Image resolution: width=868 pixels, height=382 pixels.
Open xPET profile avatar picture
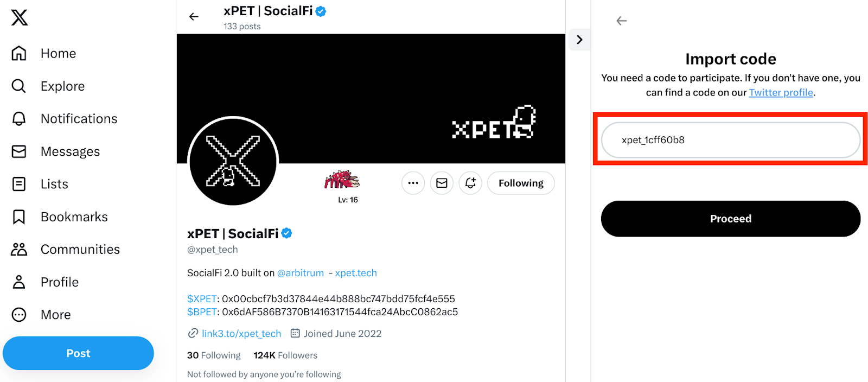pyautogui.click(x=233, y=161)
